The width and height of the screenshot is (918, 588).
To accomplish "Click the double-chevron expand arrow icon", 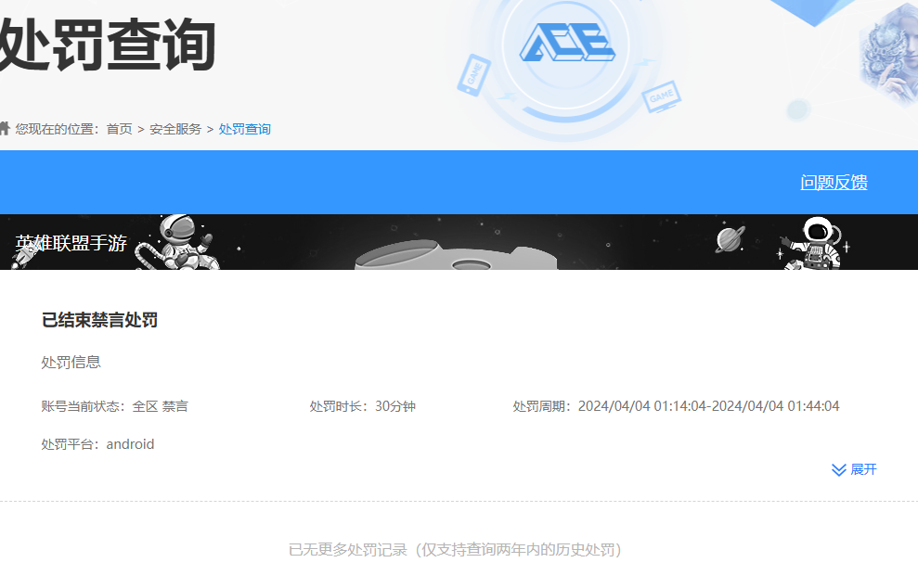I will 837,469.
